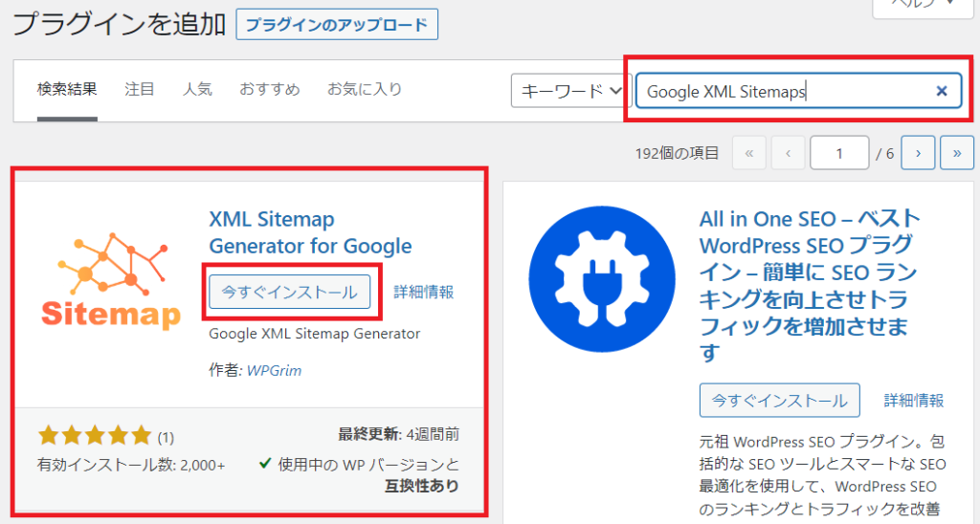
Task: Click the 有効インストール数: 2,000+ text
Action: click(131, 466)
